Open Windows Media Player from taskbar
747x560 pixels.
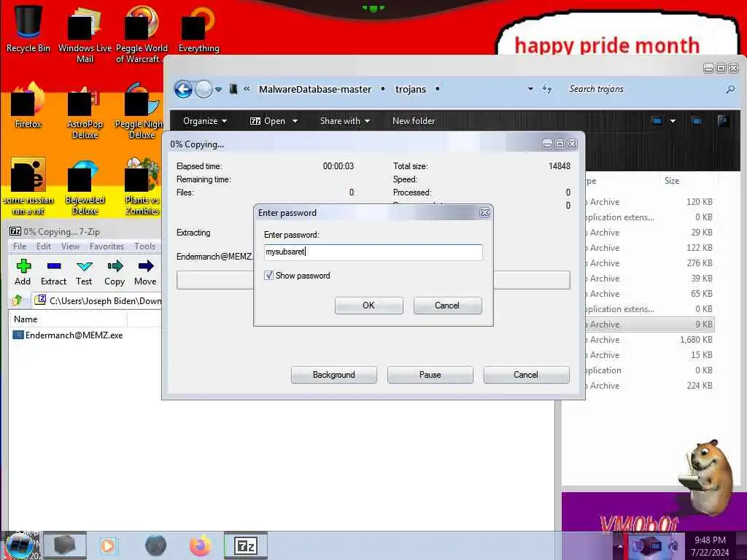point(108,545)
